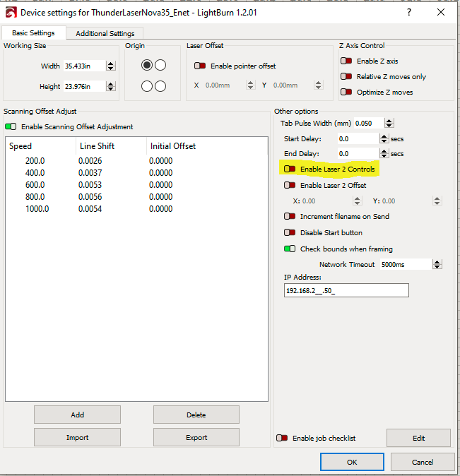
Task: Click the IP Address input field
Action: pos(346,290)
